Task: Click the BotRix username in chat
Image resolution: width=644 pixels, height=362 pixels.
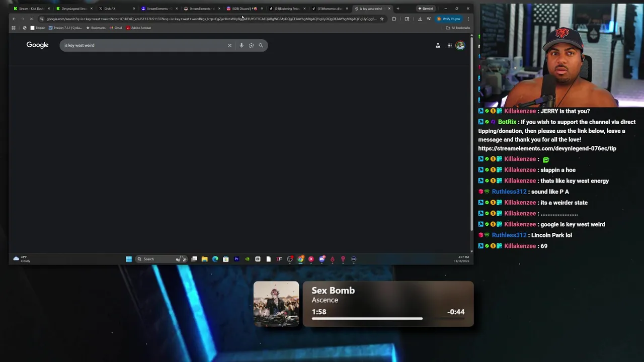Action: (x=507, y=122)
